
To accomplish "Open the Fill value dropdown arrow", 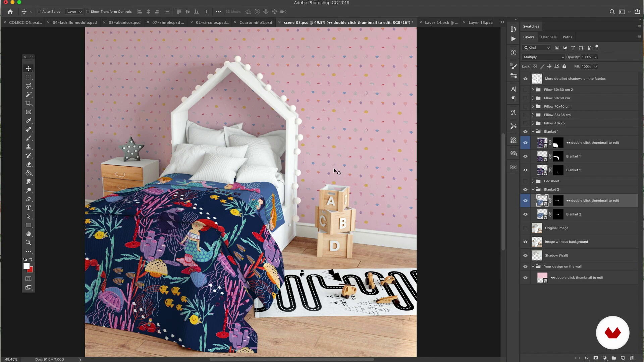I will pyautogui.click(x=596, y=67).
